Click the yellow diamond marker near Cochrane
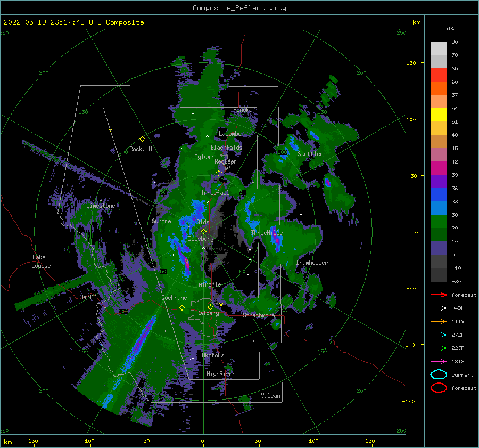Image resolution: width=479 pixels, height=448 pixels. point(182,307)
